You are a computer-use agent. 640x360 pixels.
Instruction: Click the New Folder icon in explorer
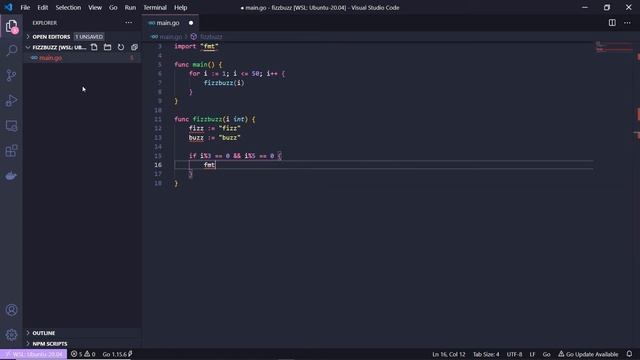tap(107, 47)
